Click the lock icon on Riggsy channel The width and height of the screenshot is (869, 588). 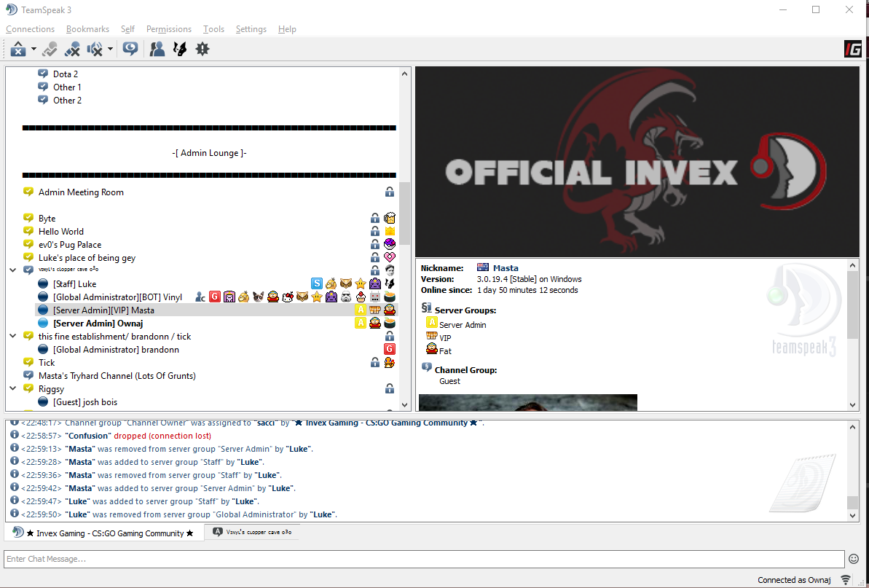(x=390, y=388)
